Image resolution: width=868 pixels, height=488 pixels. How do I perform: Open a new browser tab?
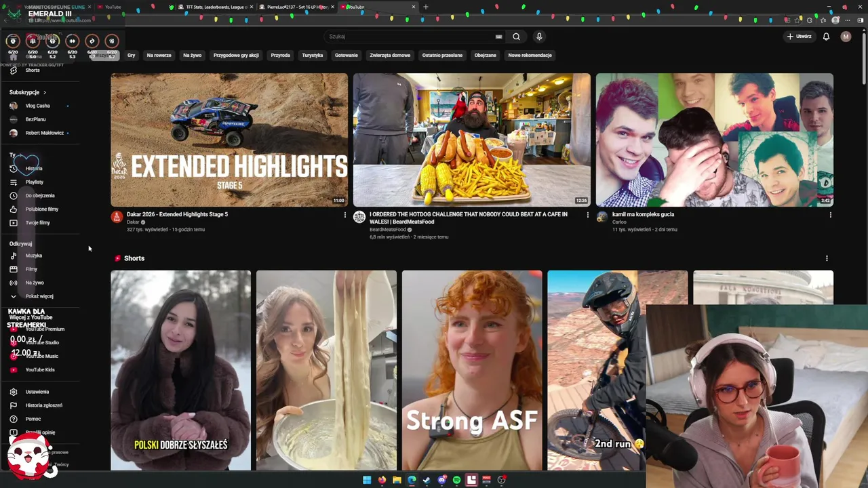point(426,7)
